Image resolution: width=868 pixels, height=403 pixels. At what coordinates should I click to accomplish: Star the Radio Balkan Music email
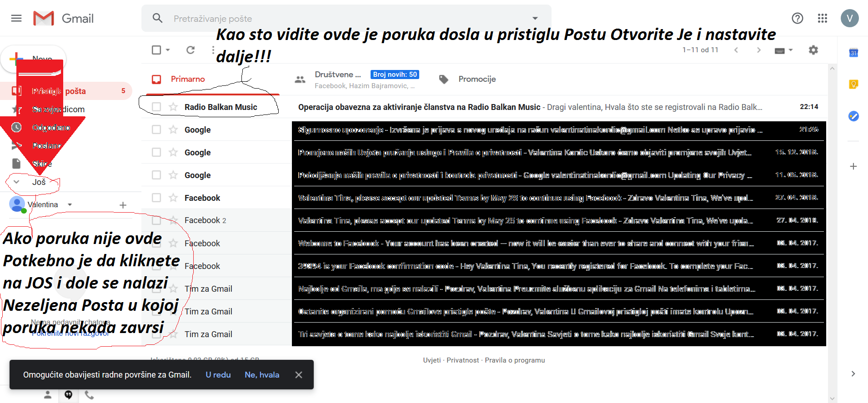point(173,107)
